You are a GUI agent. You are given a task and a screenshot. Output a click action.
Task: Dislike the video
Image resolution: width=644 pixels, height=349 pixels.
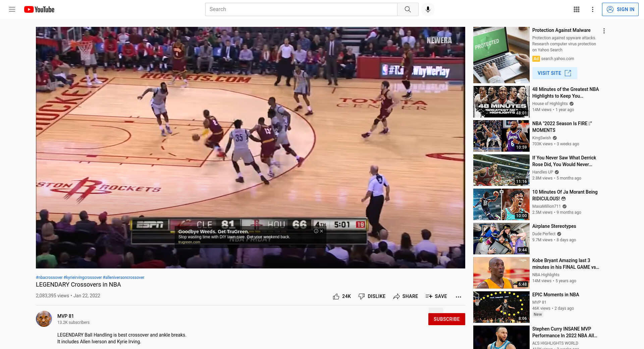[372, 296]
